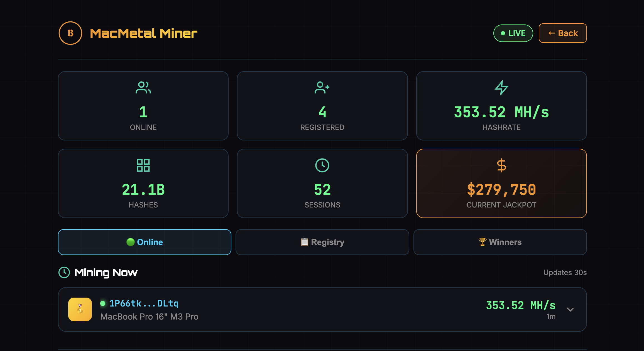Image resolution: width=644 pixels, height=351 pixels.
Task: Click the registered user-plus icon
Action: point(322,88)
